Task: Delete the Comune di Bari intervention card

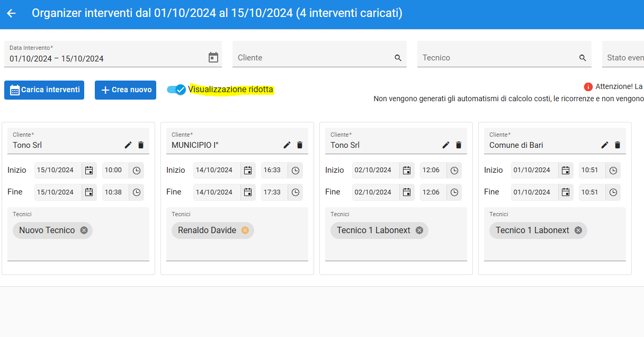Action: tap(618, 145)
